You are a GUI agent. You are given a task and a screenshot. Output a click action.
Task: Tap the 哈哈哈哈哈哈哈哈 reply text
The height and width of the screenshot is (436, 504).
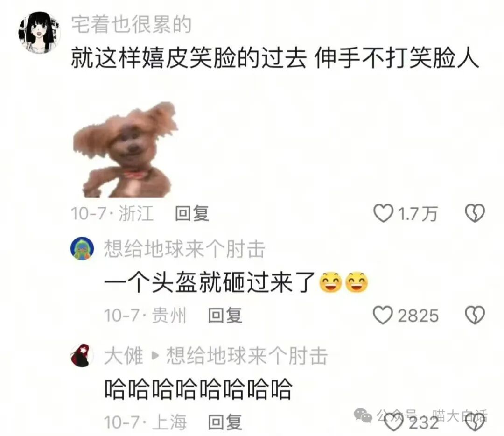point(198,389)
